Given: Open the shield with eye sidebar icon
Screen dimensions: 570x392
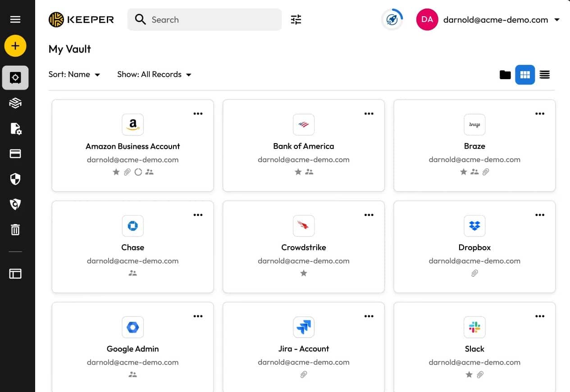Looking at the screenshot, I should click(15, 204).
